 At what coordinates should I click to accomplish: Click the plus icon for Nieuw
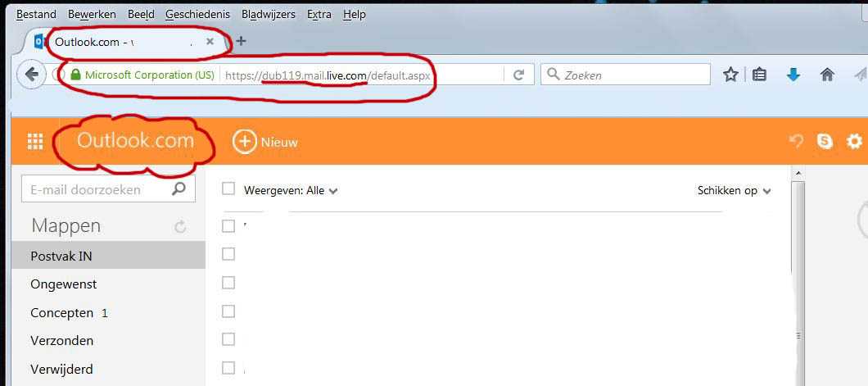[243, 142]
